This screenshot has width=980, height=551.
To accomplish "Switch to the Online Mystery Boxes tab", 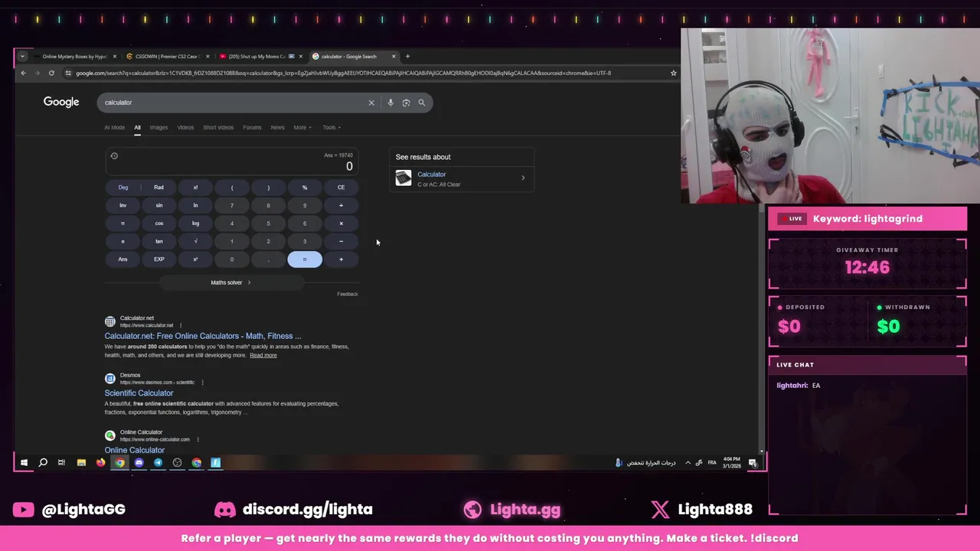I will 73,57.
